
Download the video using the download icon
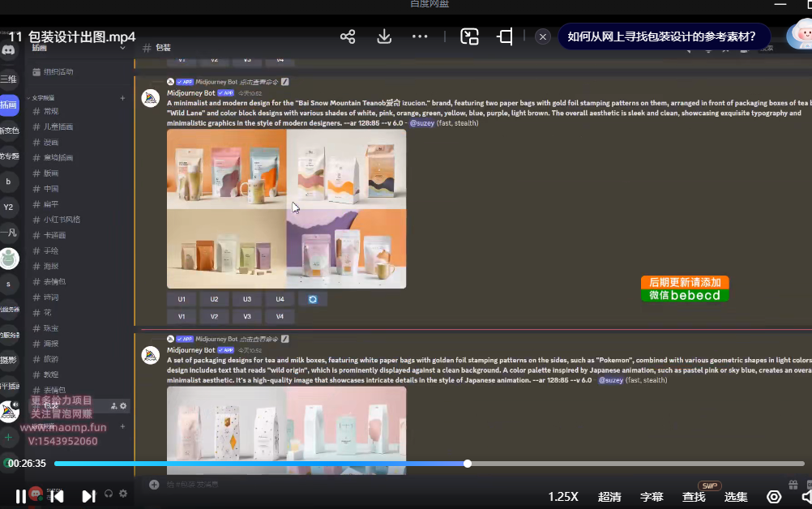coord(384,36)
